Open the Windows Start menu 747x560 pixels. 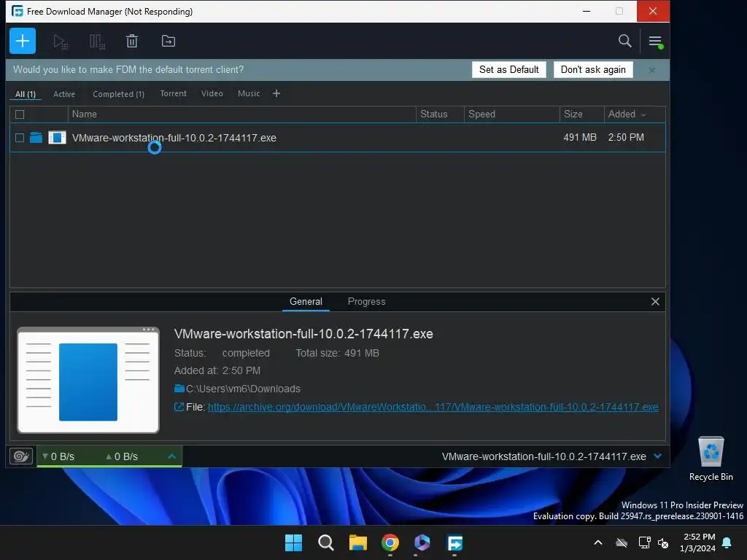pyautogui.click(x=293, y=542)
